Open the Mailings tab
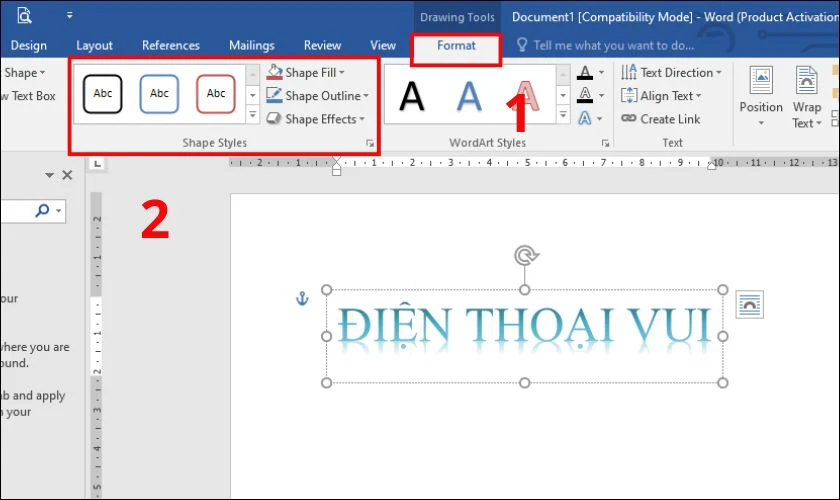 point(251,46)
